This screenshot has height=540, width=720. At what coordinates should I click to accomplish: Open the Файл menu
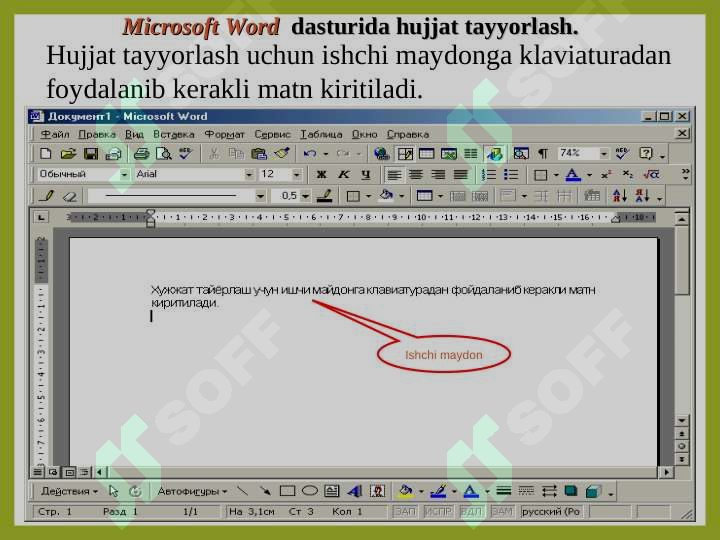[55, 134]
